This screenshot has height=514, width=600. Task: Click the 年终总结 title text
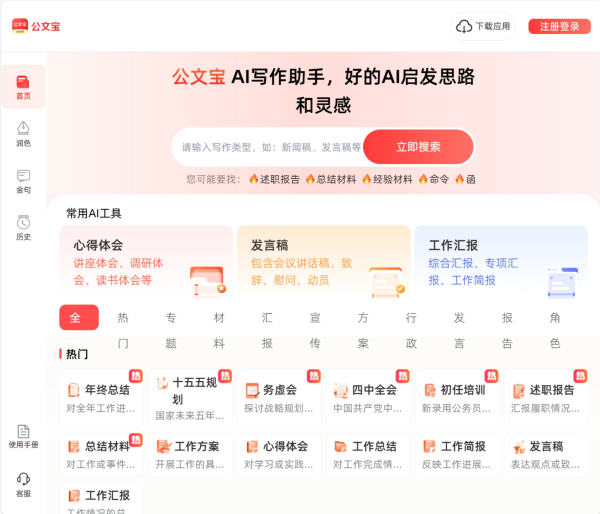coord(107,390)
